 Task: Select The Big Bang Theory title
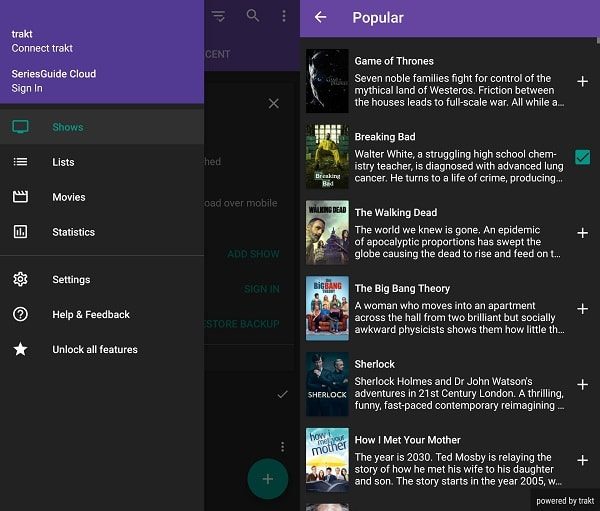click(402, 289)
